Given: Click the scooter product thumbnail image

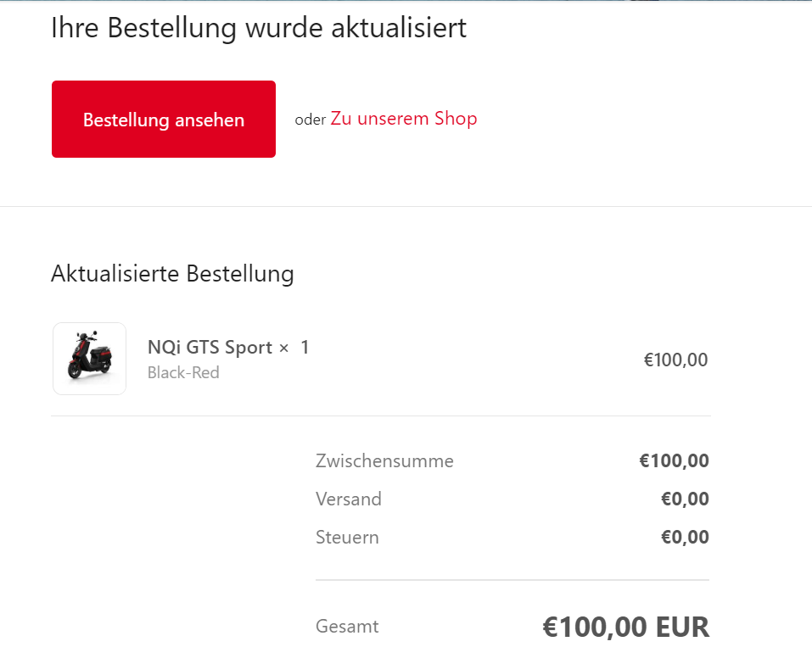Looking at the screenshot, I should coord(89,359).
